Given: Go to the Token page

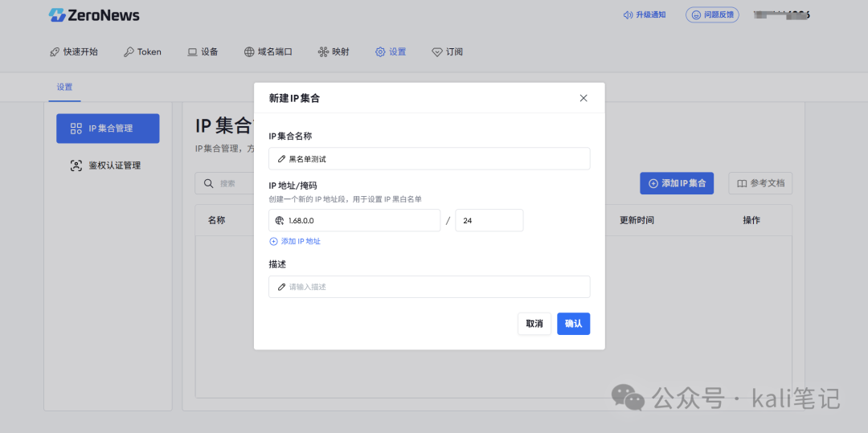Looking at the screenshot, I should pos(142,51).
